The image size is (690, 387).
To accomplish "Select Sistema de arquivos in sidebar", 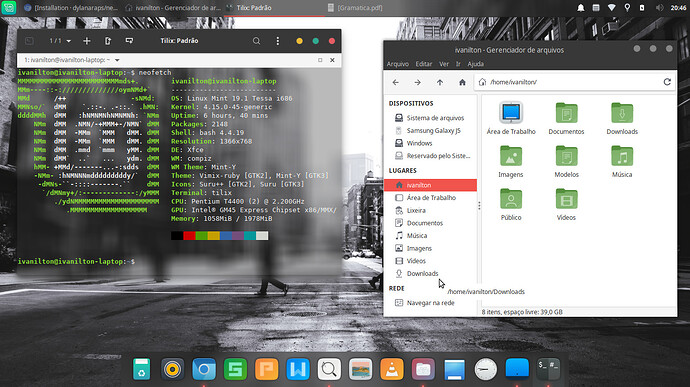I will click(x=430, y=118).
